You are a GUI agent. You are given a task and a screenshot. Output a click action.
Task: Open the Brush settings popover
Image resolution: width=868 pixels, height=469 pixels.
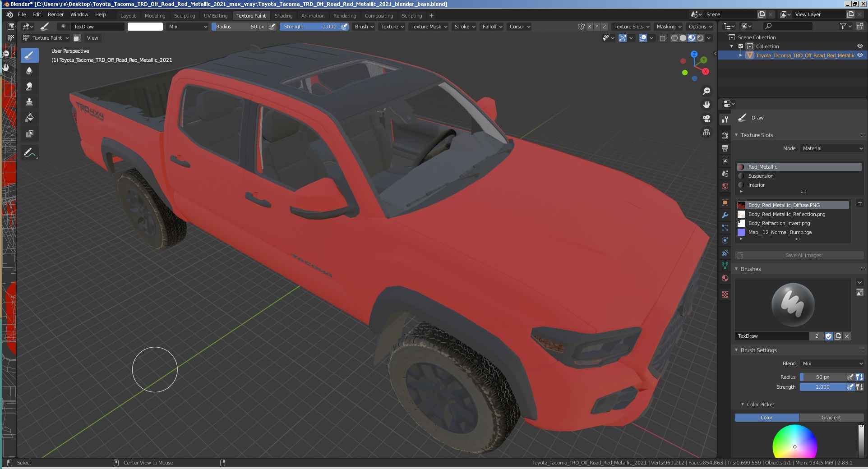click(364, 27)
